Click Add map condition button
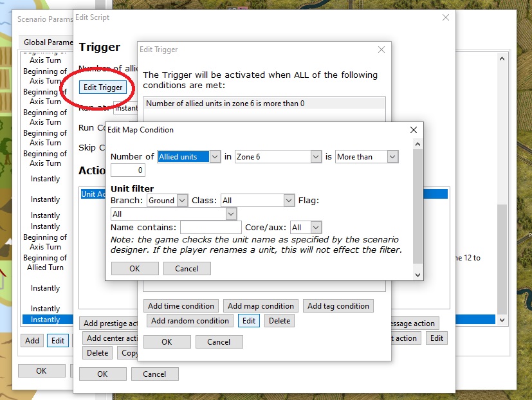Screen dimensions: 532x400 (x=261, y=306)
